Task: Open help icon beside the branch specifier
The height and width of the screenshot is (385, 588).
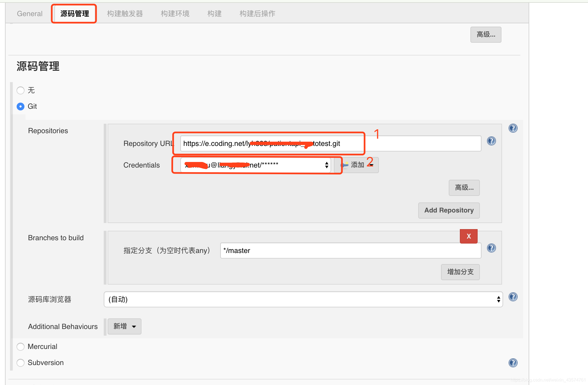Action: (x=491, y=248)
